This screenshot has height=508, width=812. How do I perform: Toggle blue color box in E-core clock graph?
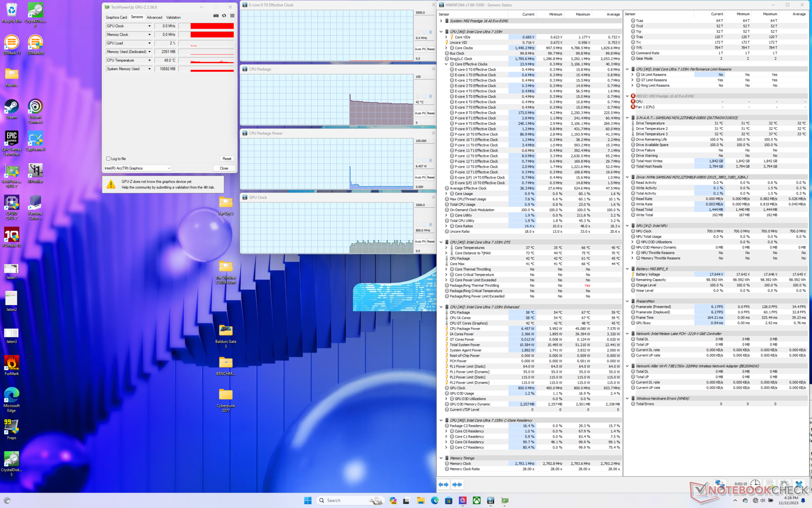point(431,32)
